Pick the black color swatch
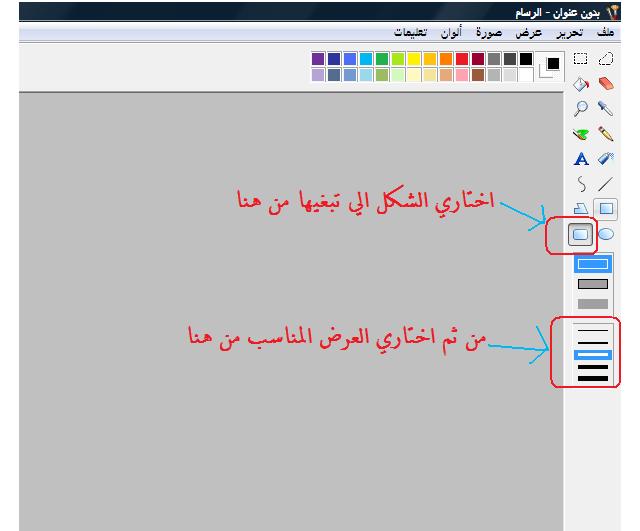 (x=526, y=59)
